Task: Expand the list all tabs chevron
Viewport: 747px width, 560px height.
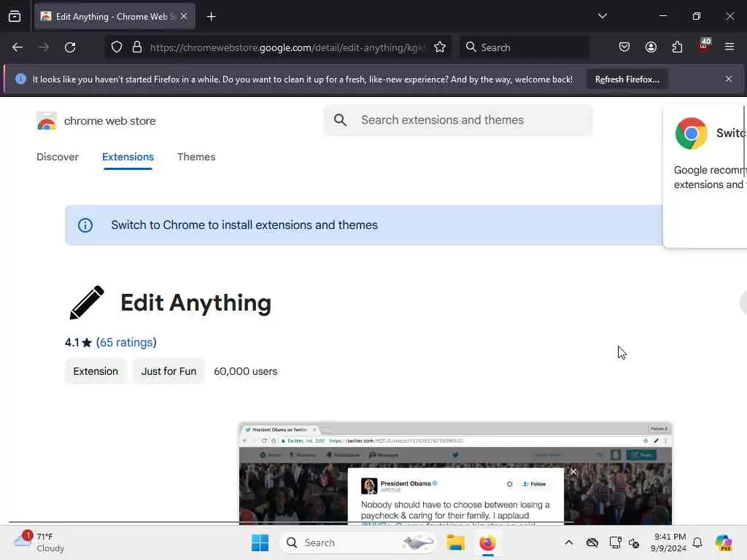Action: [x=602, y=16]
